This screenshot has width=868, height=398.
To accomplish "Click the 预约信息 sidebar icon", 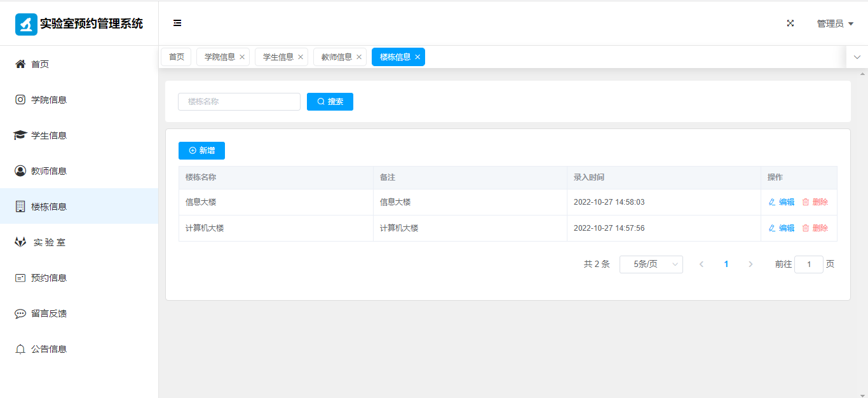I will point(20,278).
